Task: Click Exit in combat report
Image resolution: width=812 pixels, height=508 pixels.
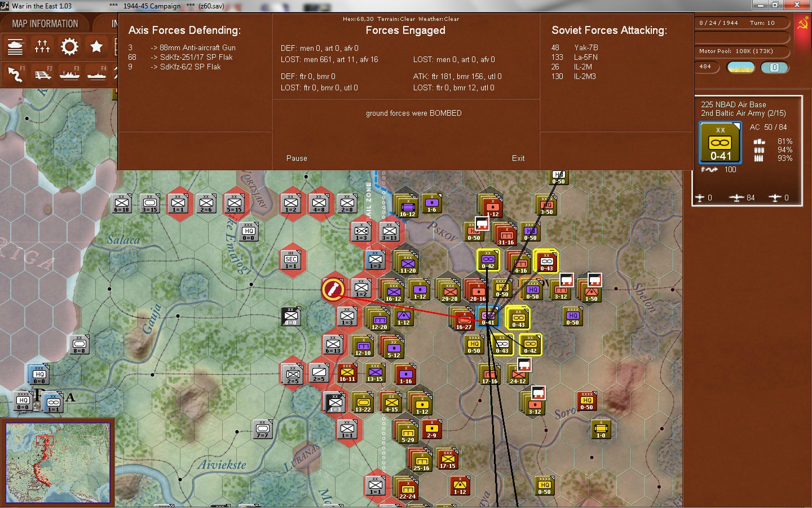Action: [518, 158]
